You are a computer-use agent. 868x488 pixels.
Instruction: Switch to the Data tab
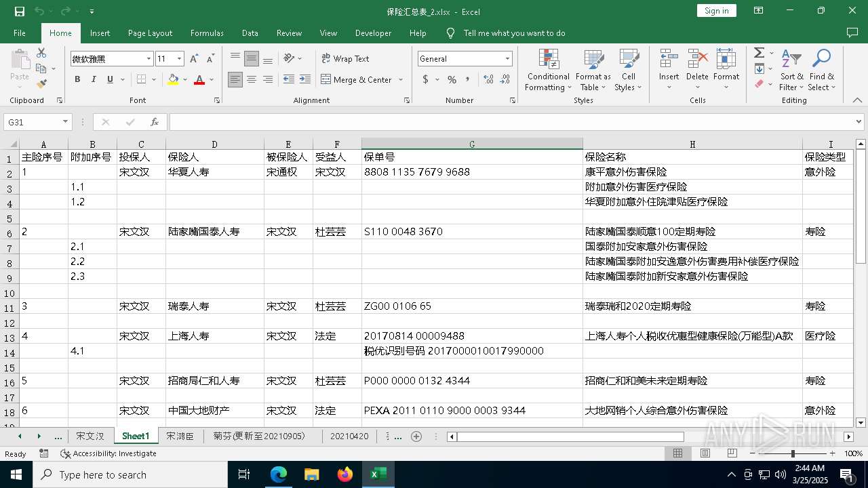click(250, 33)
